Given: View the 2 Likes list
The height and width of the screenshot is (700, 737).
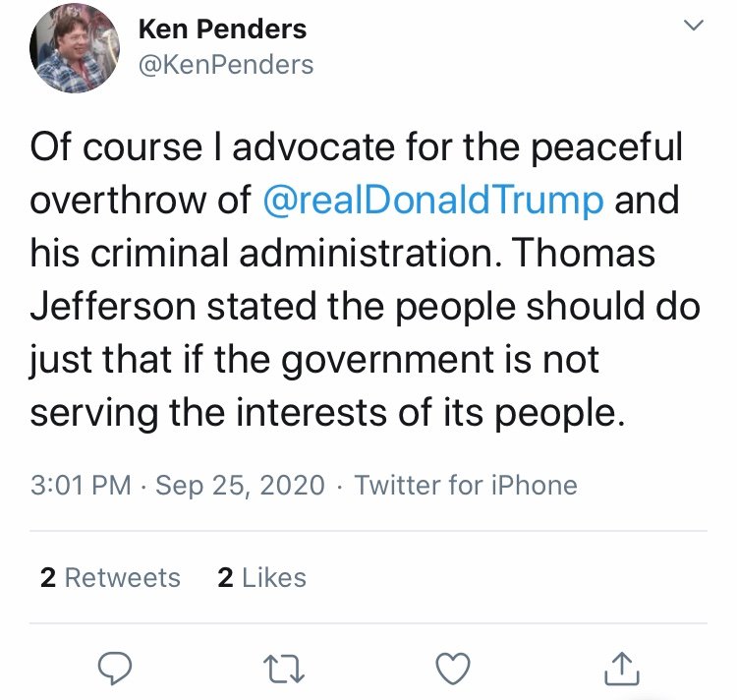Looking at the screenshot, I should pos(261,578).
